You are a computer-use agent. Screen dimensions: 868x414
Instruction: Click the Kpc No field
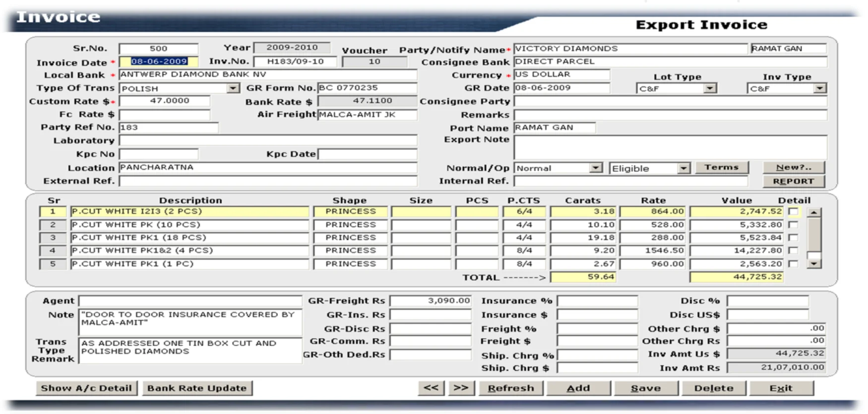coord(159,154)
